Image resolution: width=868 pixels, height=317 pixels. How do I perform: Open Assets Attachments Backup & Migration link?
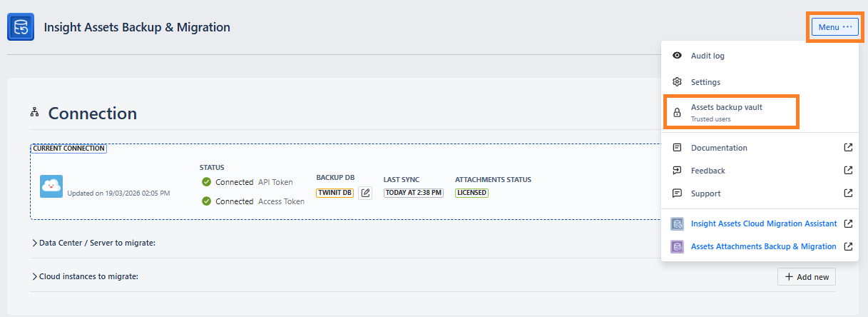(764, 246)
